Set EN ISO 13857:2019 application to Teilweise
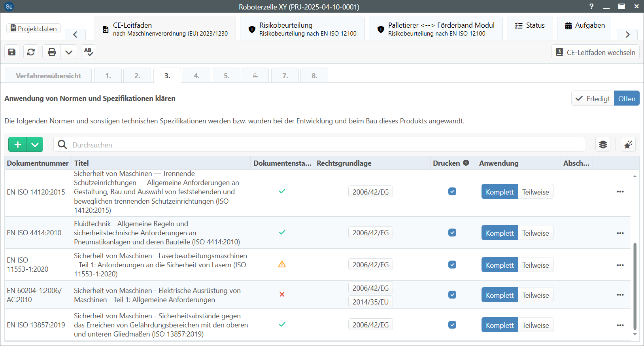The height and width of the screenshot is (346, 644). (x=536, y=325)
